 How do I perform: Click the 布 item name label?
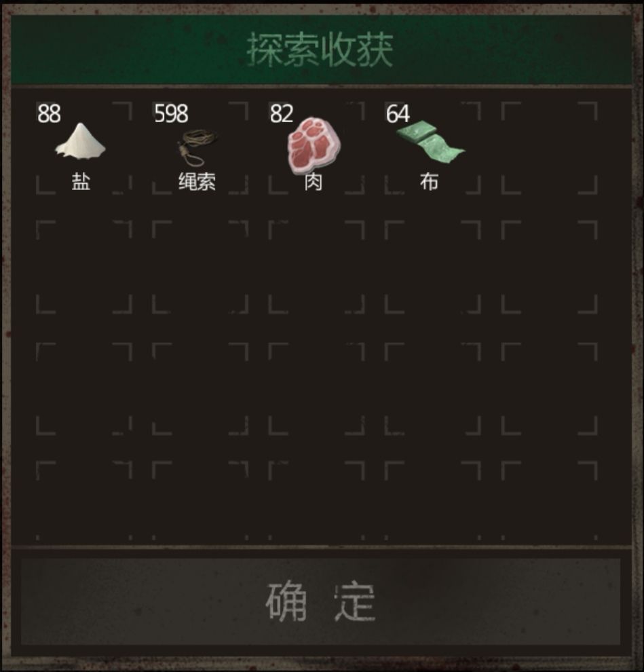coord(430,182)
